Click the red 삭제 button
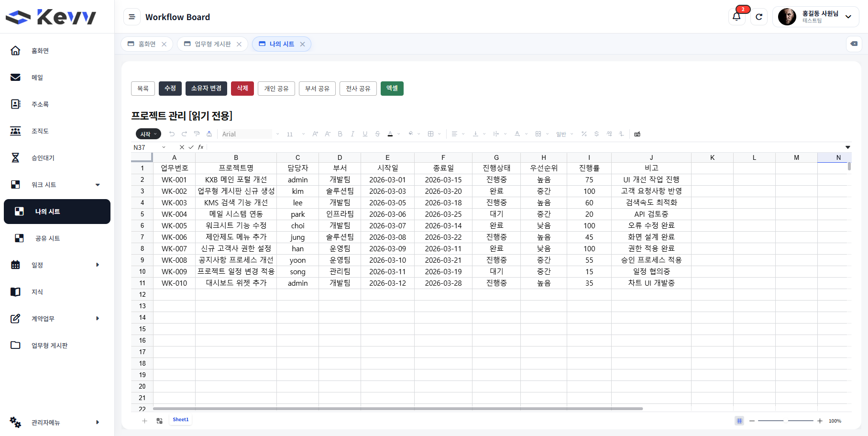Image resolution: width=868 pixels, height=436 pixels. [242, 89]
